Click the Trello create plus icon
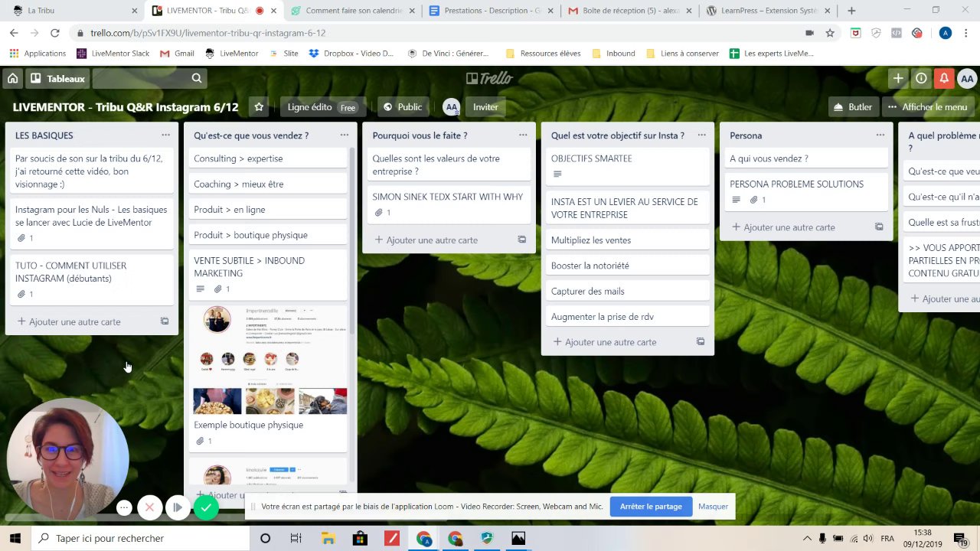 click(898, 78)
